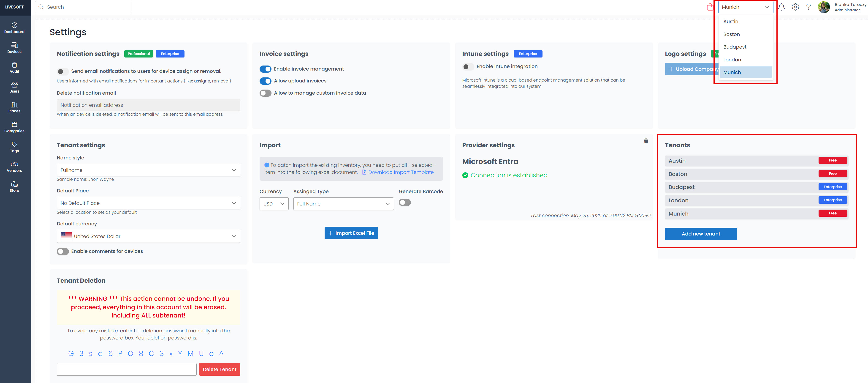Select the Austin tenant row
Viewport: 868px width, 383px height.
[x=756, y=161]
